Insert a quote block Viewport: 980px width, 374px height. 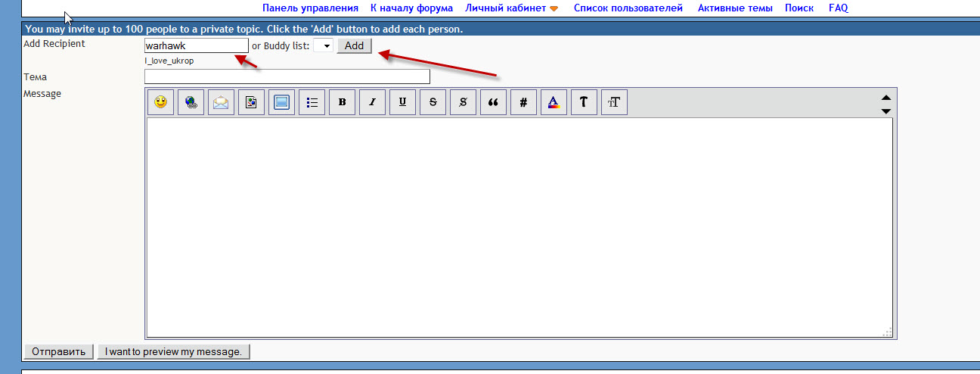pos(493,102)
